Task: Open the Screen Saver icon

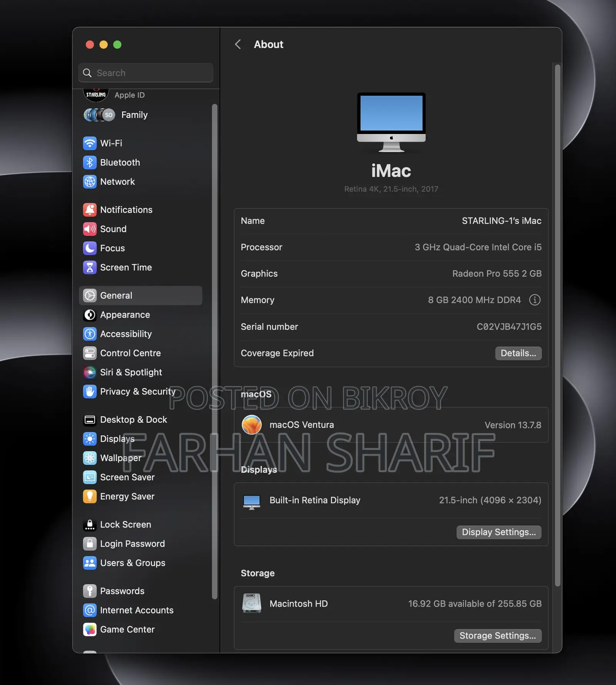Action: 90,478
